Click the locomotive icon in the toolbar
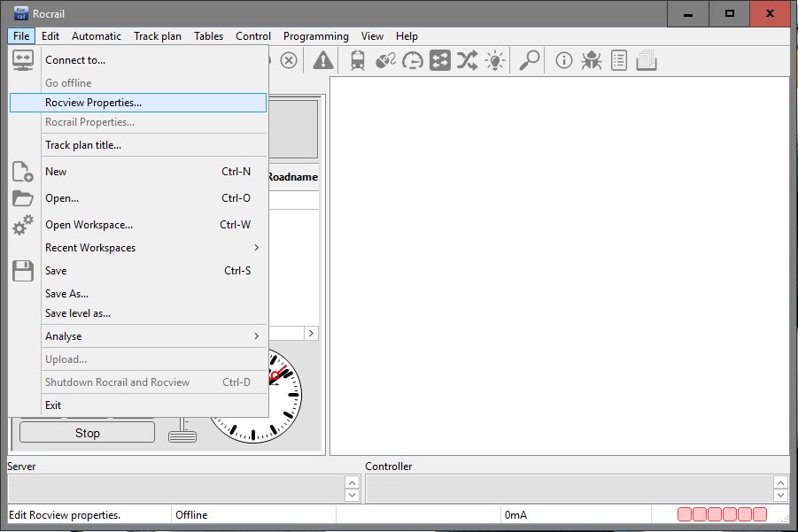The height and width of the screenshot is (532, 798). pyautogui.click(x=358, y=60)
